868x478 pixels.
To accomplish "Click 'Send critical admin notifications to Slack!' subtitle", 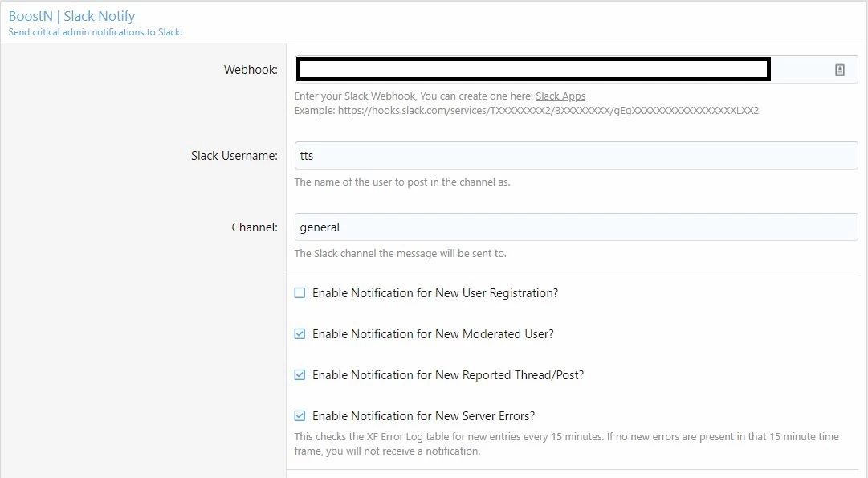I will coord(96,32).
